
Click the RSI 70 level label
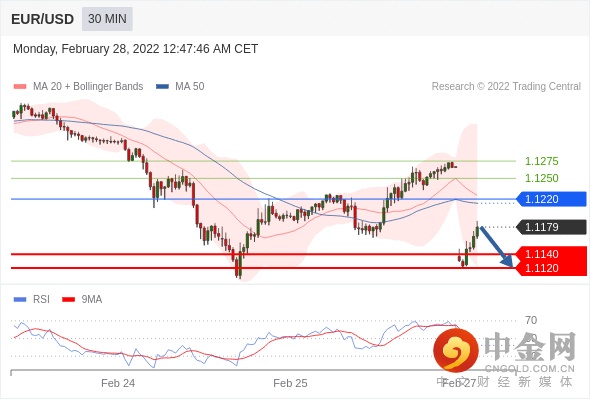pyautogui.click(x=531, y=320)
